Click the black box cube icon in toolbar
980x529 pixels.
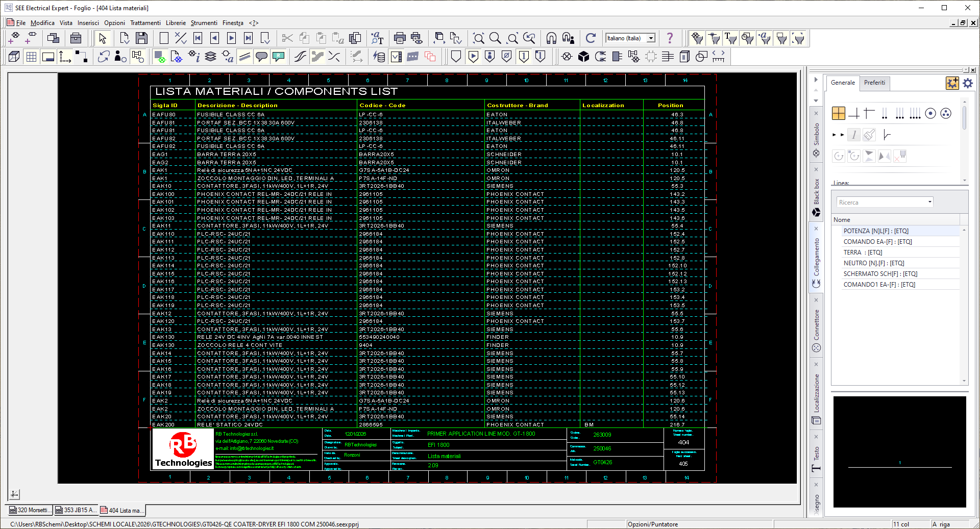coord(583,57)
